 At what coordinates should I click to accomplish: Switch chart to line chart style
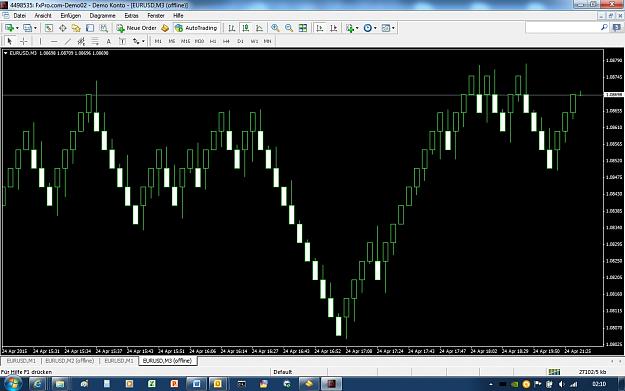[x=259, y=28]
